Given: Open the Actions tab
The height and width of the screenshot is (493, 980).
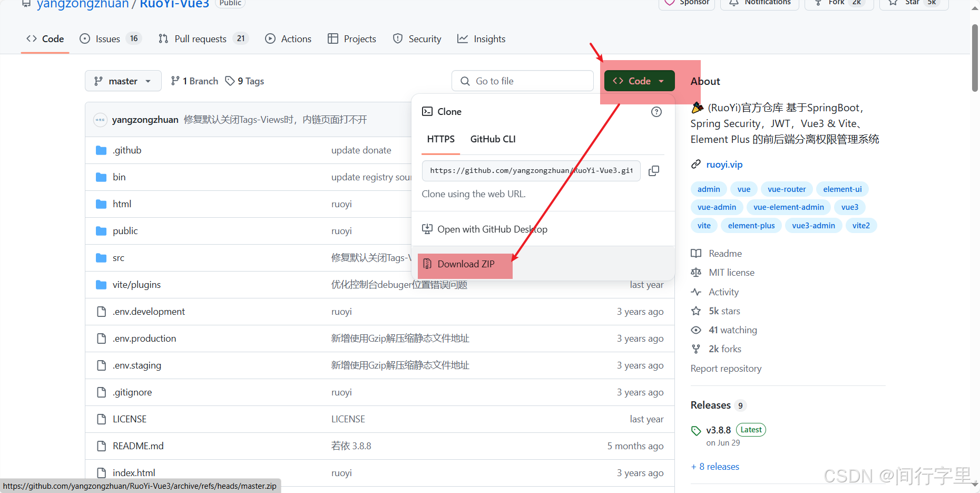Looking at the screenshot, I should 288,39.
